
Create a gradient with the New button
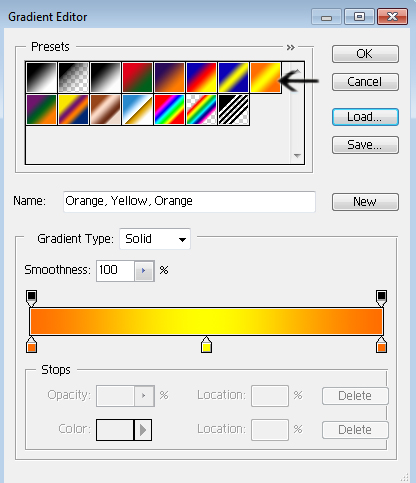click(365, 202)
